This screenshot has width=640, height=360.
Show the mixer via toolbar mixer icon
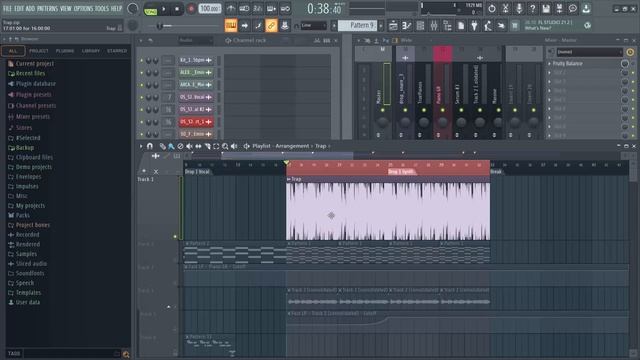coord(433,26)
